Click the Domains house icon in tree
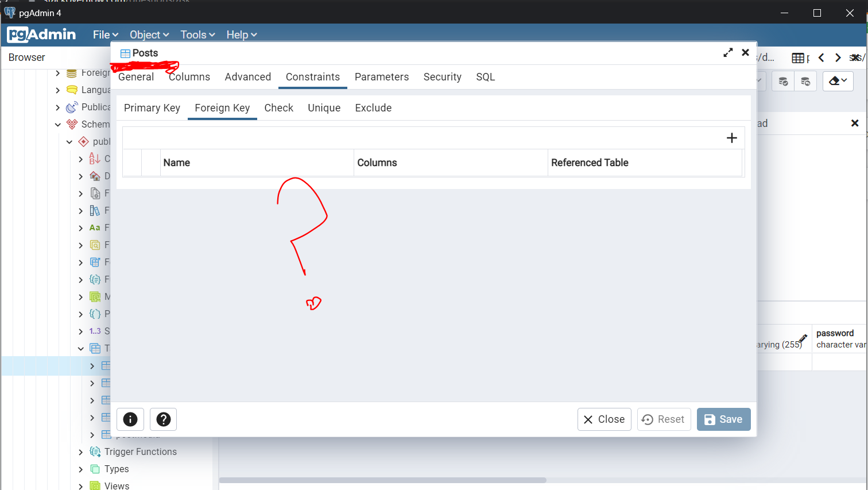This screenshot has height=490, width=868. (x=95, y=176)
